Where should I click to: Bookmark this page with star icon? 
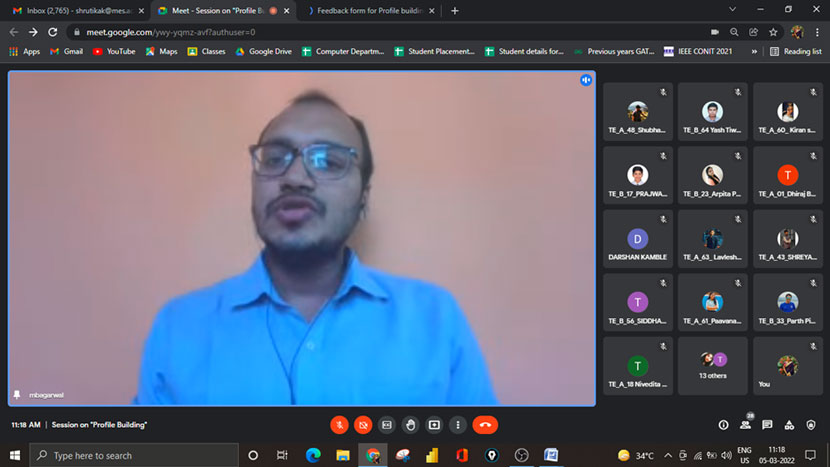(x=773, y=32)
